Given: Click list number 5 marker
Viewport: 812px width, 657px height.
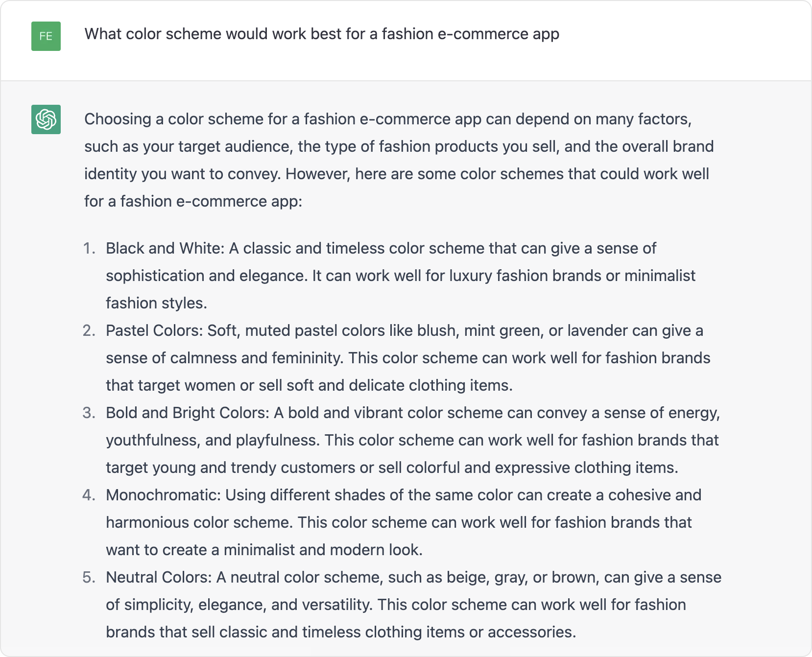Looking at the screenshot, I should [89, 577].
